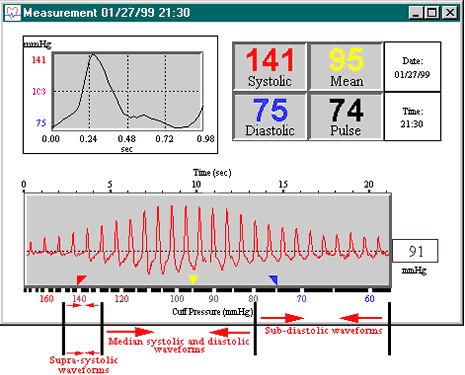The height and width of the screenshot is (375, 465).
Task: Click the Cuff Pressure (mmHg) axis title
Action: pos(213,312)
